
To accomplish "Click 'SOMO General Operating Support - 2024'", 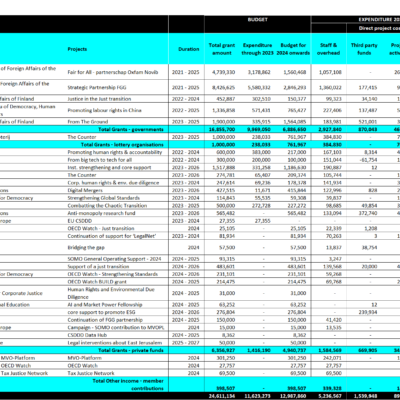I will 114,259.
